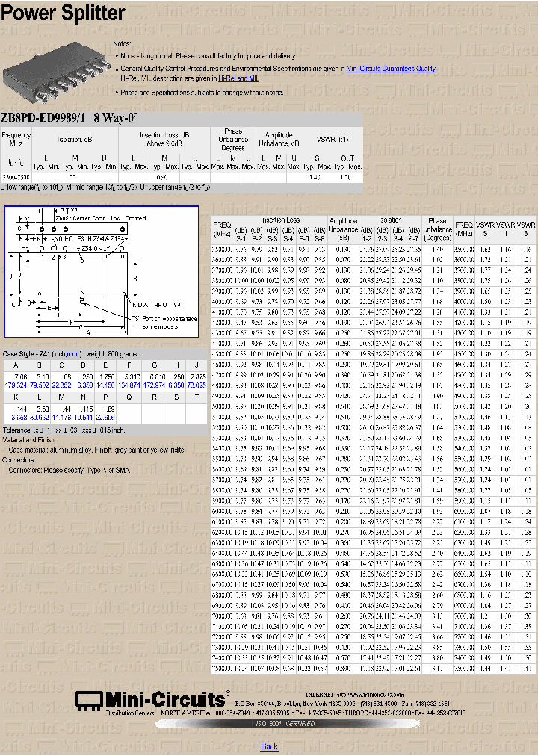Select the blue mm value 73.025
This screenshot has height=756, width=538.
[x=197, y=385]
